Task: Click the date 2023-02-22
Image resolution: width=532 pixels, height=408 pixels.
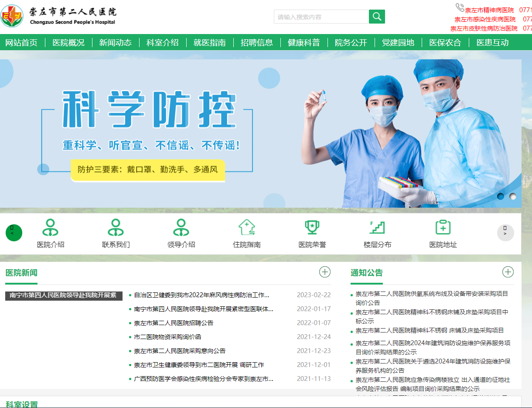Action: [314, 295]
